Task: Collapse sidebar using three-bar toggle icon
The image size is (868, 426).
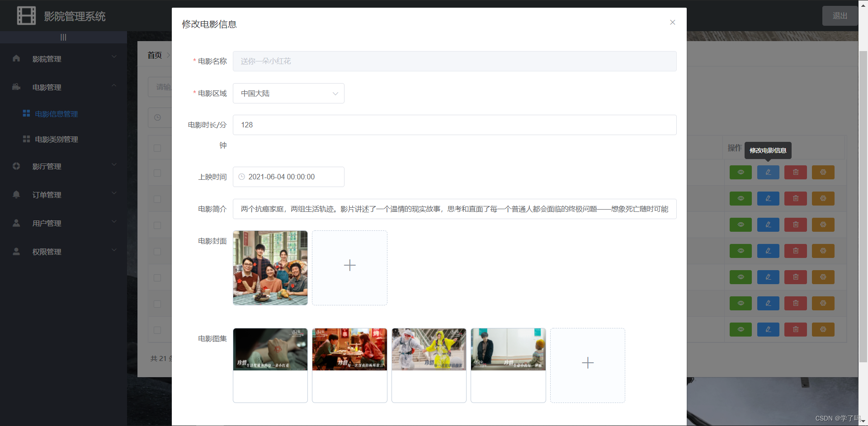Action: click(63, 37)
